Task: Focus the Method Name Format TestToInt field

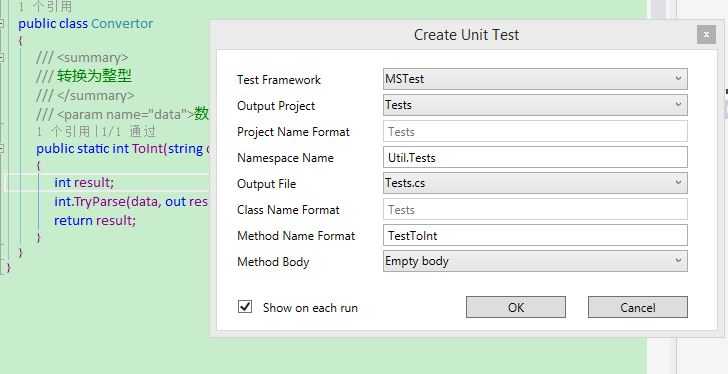Action: [x=535, y=235]
